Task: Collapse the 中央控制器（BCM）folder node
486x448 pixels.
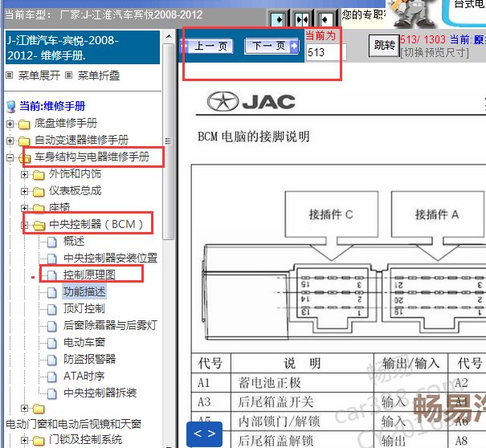Action: pos(24,225)
